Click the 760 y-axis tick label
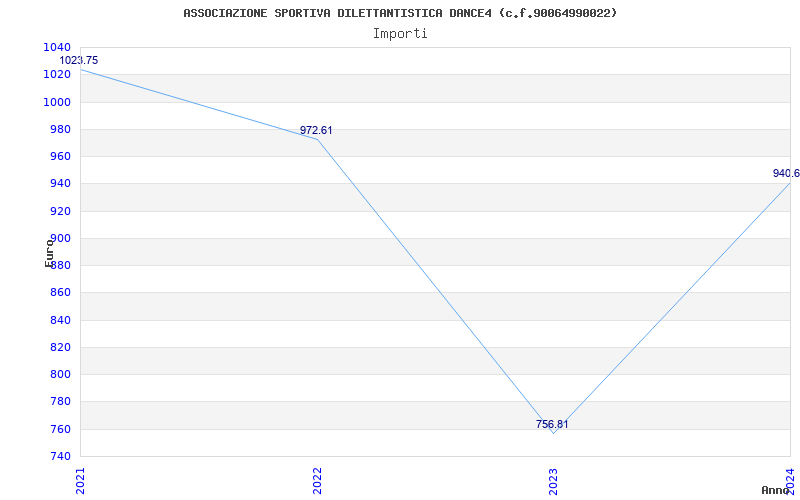 coord(60,429)
